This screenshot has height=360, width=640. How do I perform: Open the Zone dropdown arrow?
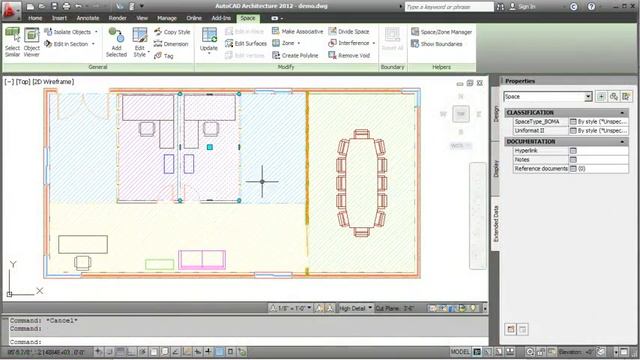[x=299, y=43]
